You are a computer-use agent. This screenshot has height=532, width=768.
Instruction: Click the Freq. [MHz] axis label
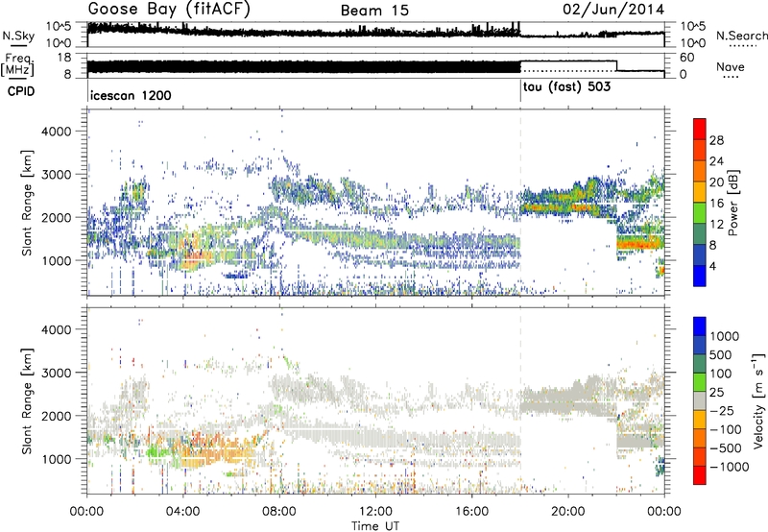pos(18,64)
